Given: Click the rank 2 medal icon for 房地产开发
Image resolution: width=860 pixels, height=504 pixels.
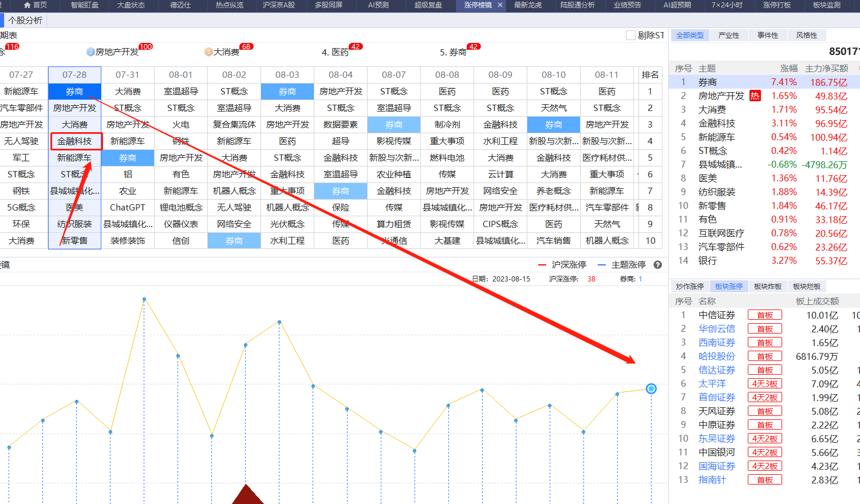Looking at the screenshot, I should pos(90,52).
